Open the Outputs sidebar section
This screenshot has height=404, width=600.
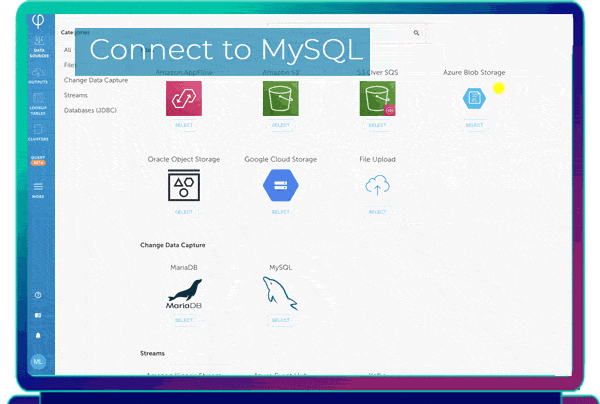(38, 82)
